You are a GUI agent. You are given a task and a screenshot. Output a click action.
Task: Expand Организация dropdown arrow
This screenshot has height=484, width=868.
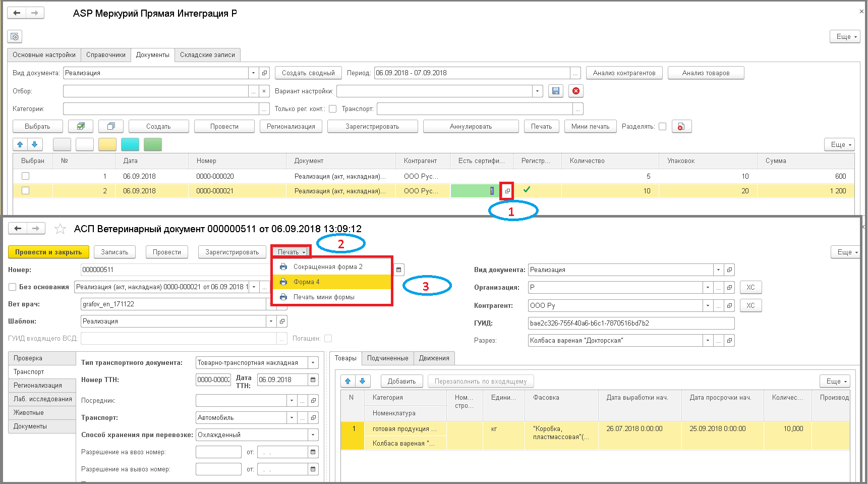tap(708, 287)
